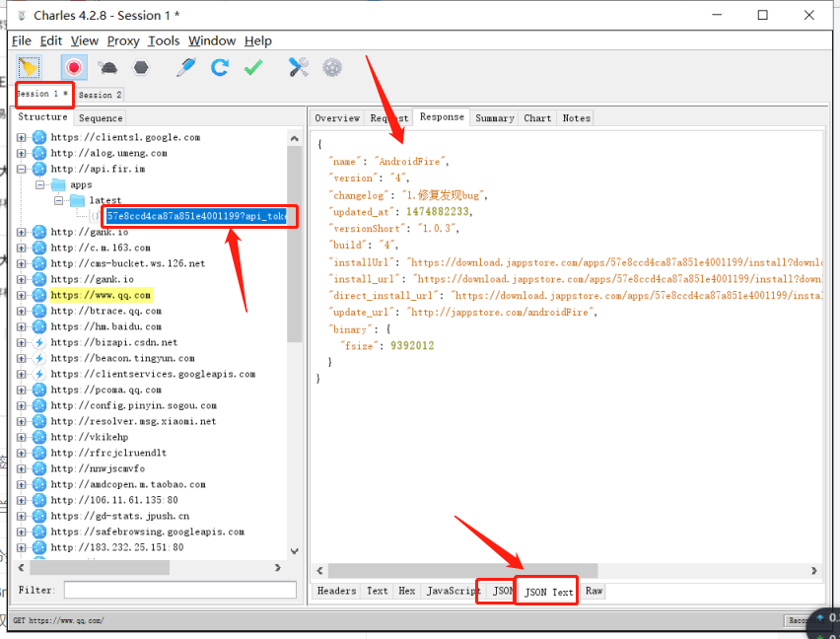Open the File menu
This screenshot has height=639, width=840.
pyautogui.click(x=22, y=40)
